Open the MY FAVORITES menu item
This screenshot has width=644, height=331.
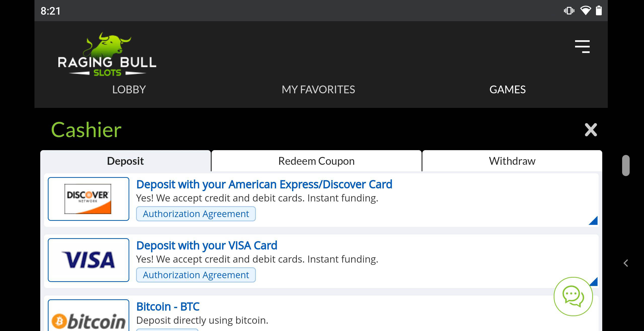coord(318,90)
